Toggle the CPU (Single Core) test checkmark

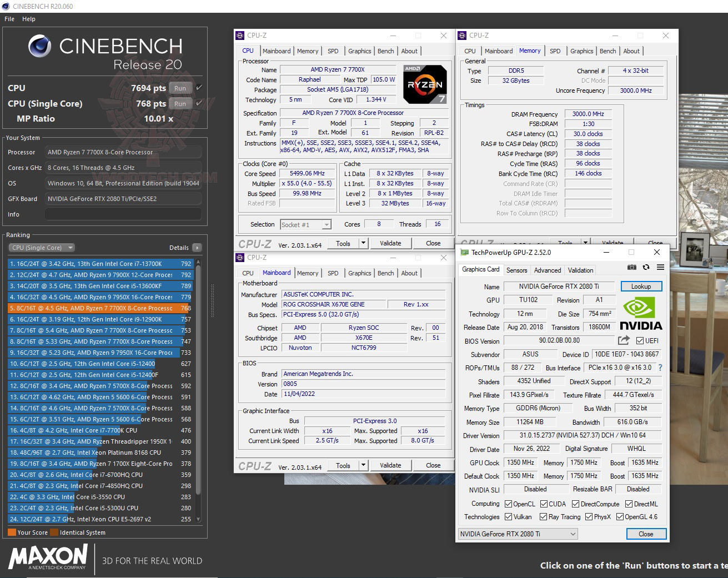pyautogui.click(x=199, y=103)
